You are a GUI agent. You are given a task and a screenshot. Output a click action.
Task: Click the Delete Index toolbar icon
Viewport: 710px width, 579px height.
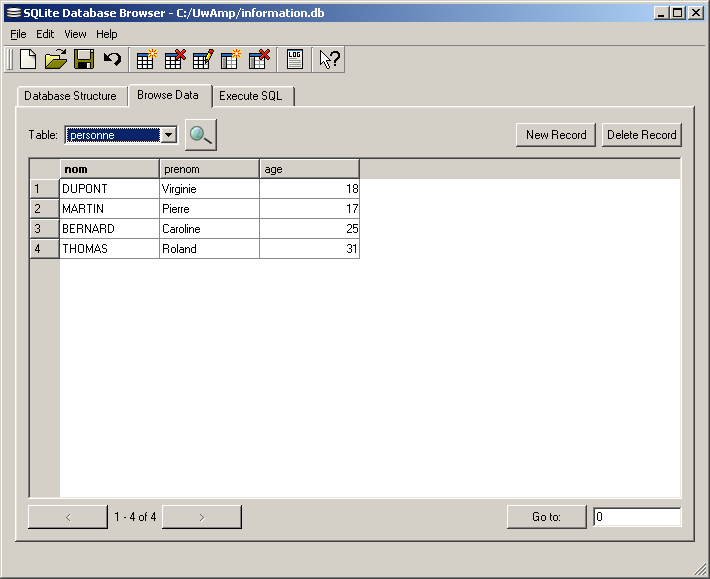pyautogui.click(x=259, y=59)
